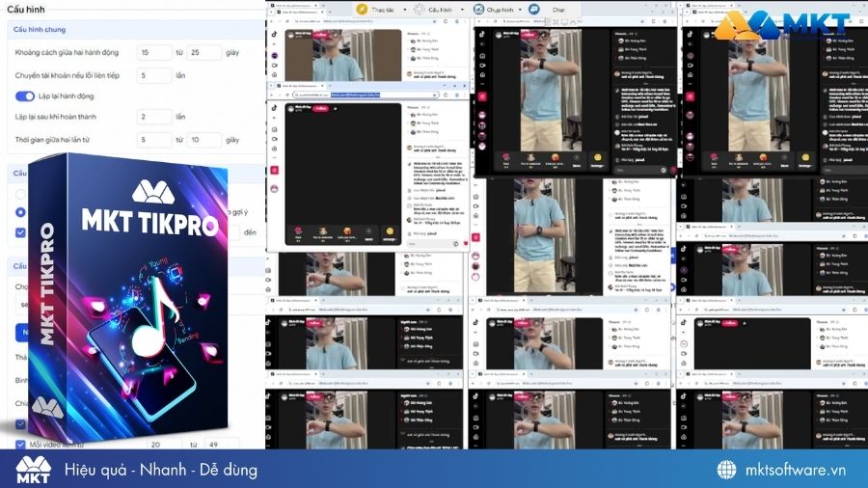Click Recharge coin icon in top-center dark window
This screenshot has width=868, height=488.
[x=597, y=159]
